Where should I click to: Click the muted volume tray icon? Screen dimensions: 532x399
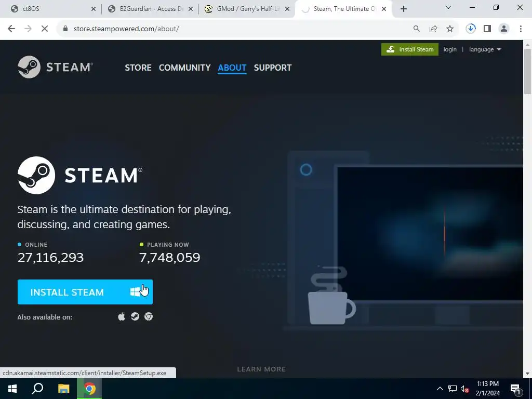pos(465,389)
